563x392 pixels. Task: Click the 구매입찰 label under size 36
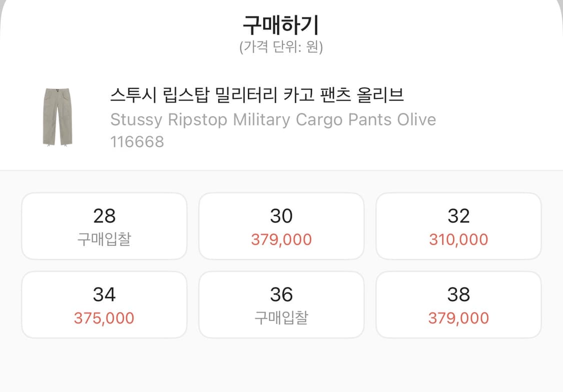281,317
